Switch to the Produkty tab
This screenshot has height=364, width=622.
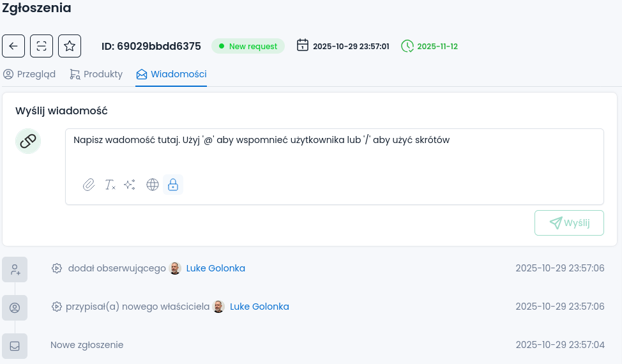click(96, 74)
